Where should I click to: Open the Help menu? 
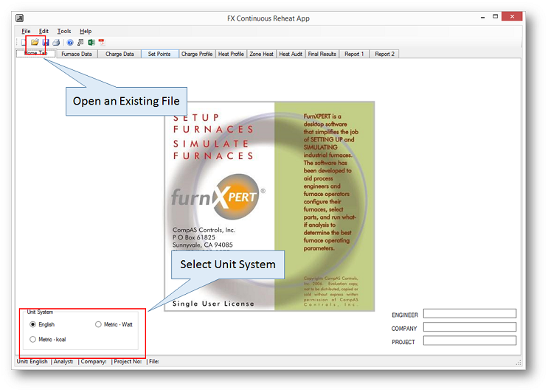[86, 31]
